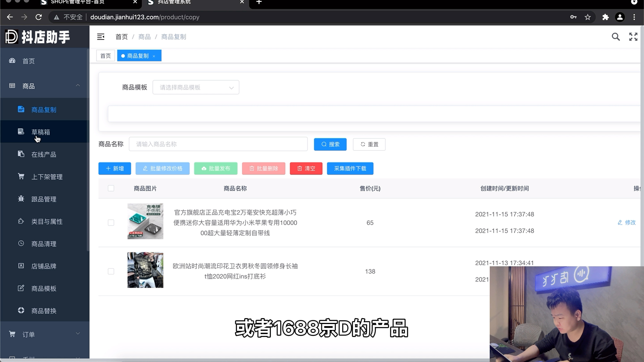Open the search magnifier in top bar

point(616,36)
